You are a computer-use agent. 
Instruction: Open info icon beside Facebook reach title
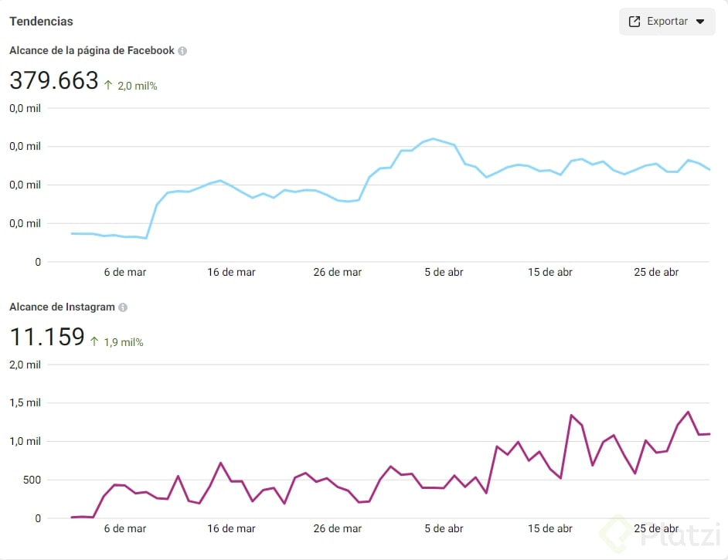(182, 51)
